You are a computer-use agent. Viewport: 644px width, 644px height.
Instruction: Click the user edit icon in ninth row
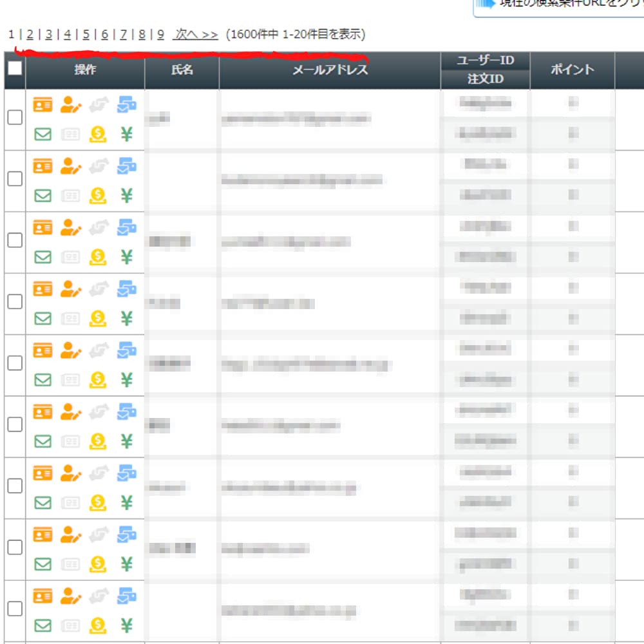[71, 596]
